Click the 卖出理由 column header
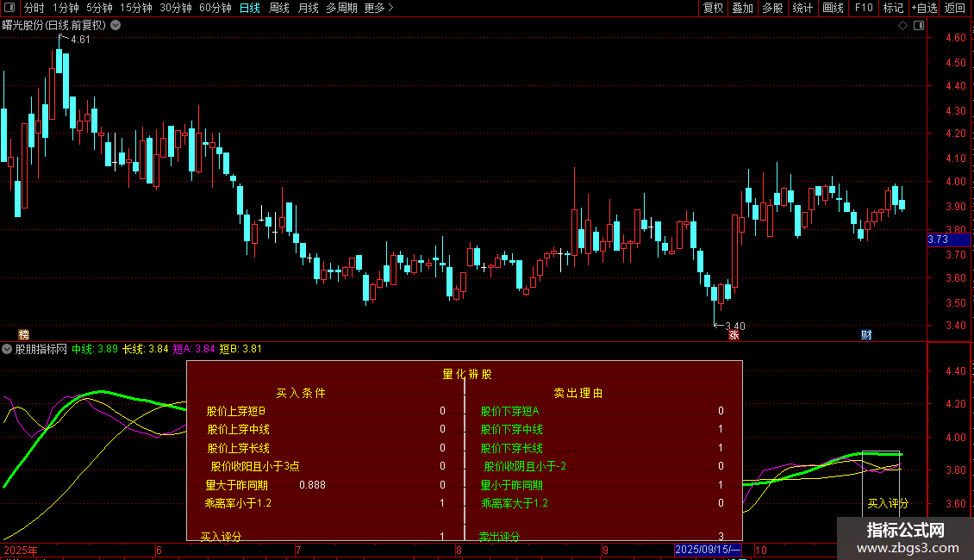The height and width of the screenshot is (560, 974). coord(578,393)
